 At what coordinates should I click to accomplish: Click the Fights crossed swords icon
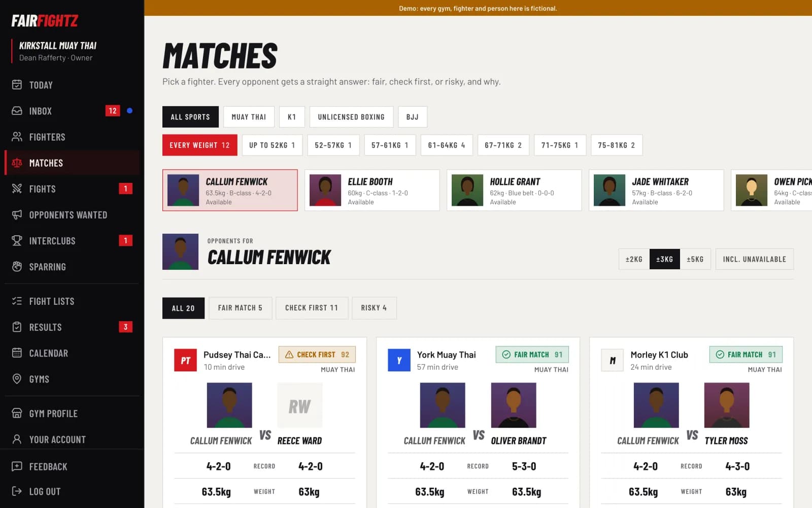[x=17, y=189]
